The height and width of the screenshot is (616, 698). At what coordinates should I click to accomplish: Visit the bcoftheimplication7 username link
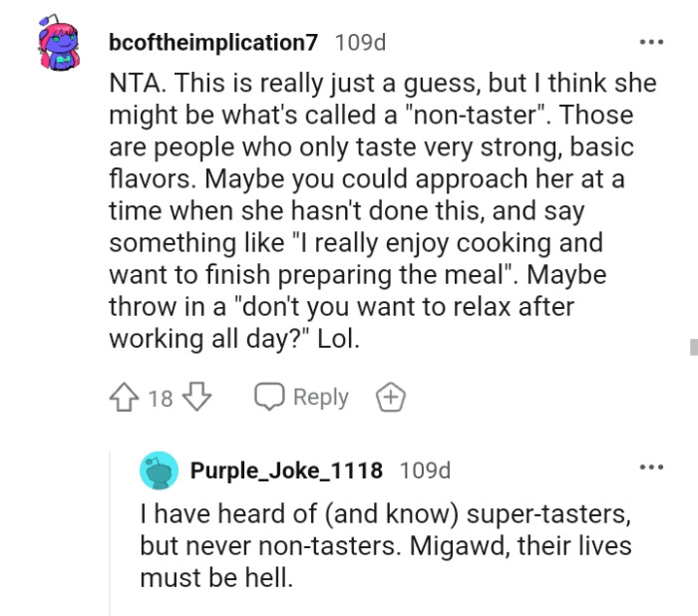(x=212, y=43)
